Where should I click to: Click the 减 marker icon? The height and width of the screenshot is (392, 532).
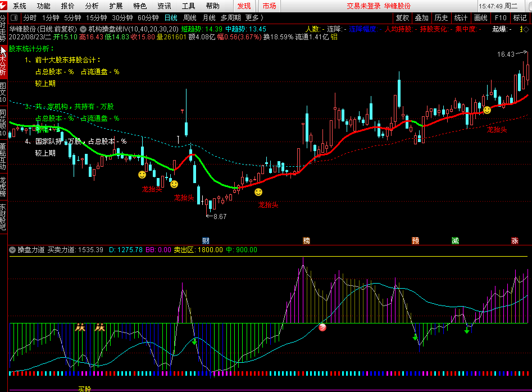tap(455, 240)
